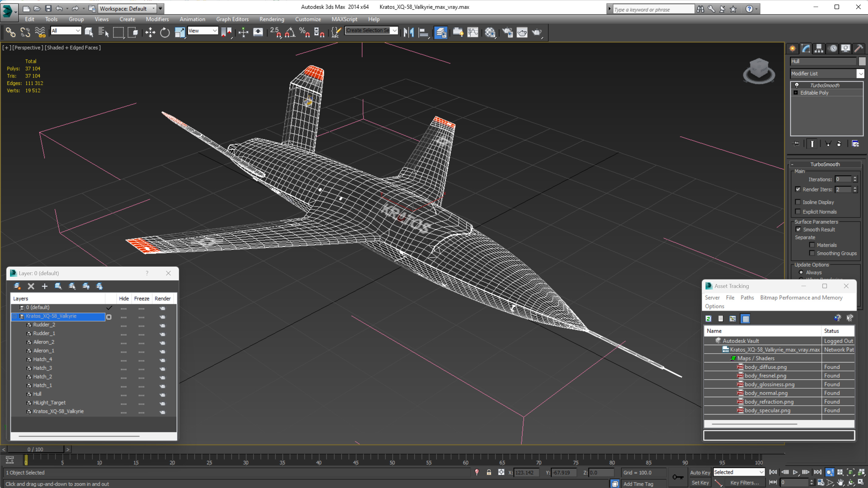The image size is (868, 488).
Task: Click the Set Key button
Action: coord(700,483)
